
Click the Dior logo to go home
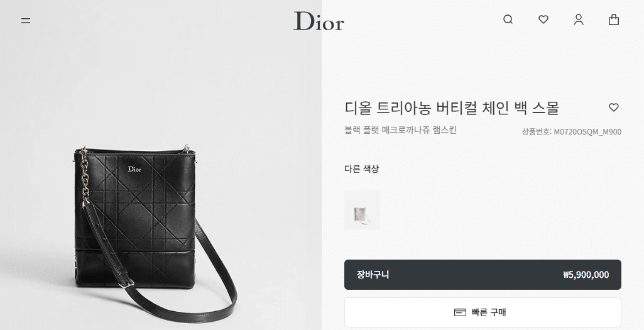[319, 21]
